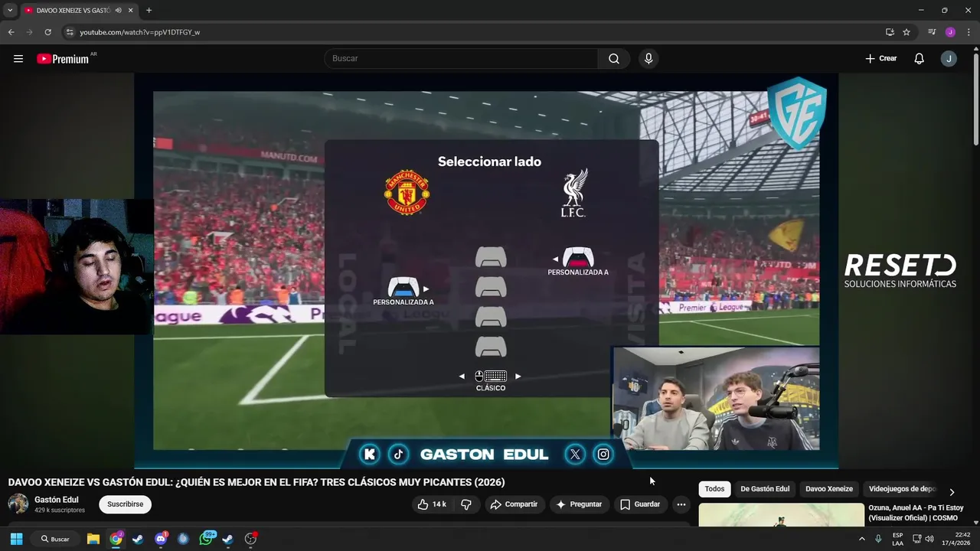Click the YouTube search magnifier button
This screenshot has height=551, width=980.
click(614, 58)
